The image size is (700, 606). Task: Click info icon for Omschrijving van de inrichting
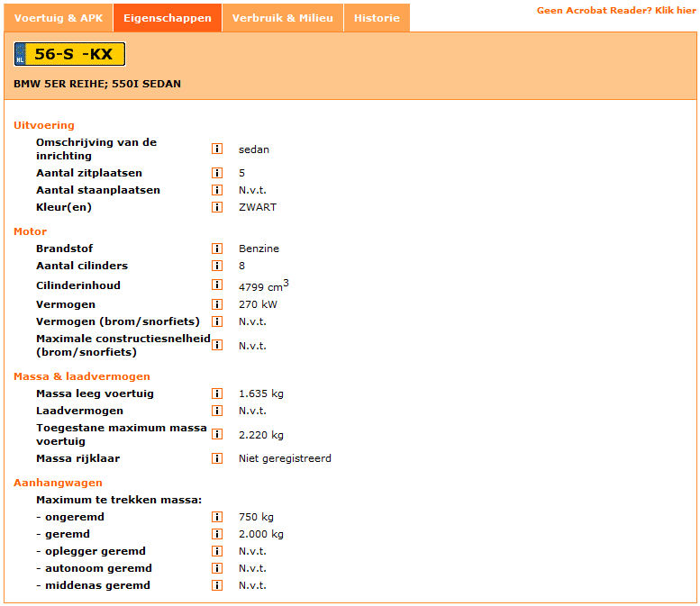pos(217,149)
